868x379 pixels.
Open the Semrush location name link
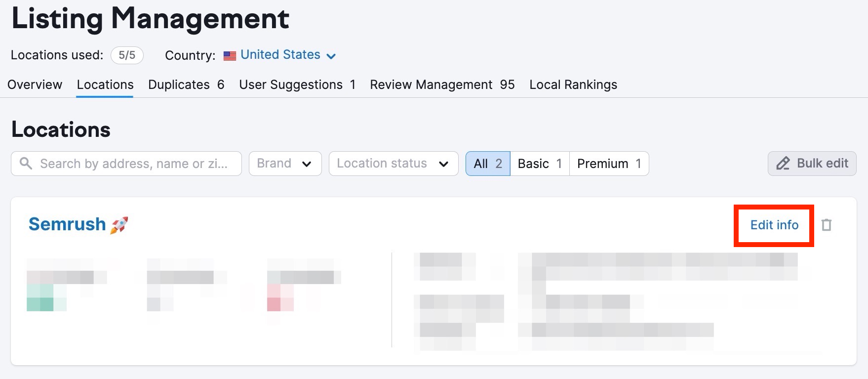[x=67, y=224]
